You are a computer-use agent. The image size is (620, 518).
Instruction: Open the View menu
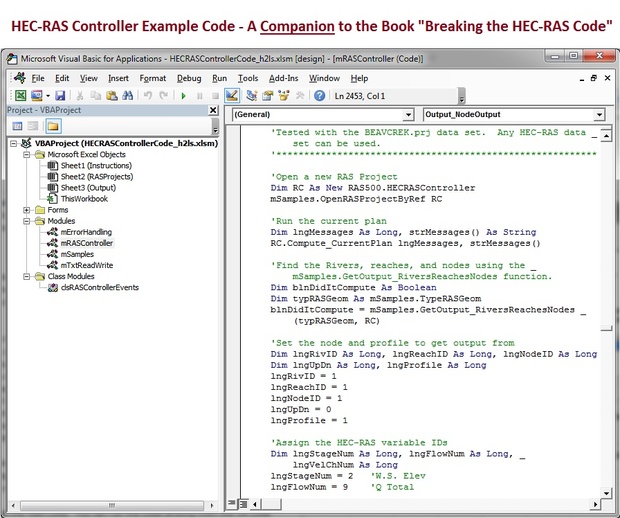point(89,78)
